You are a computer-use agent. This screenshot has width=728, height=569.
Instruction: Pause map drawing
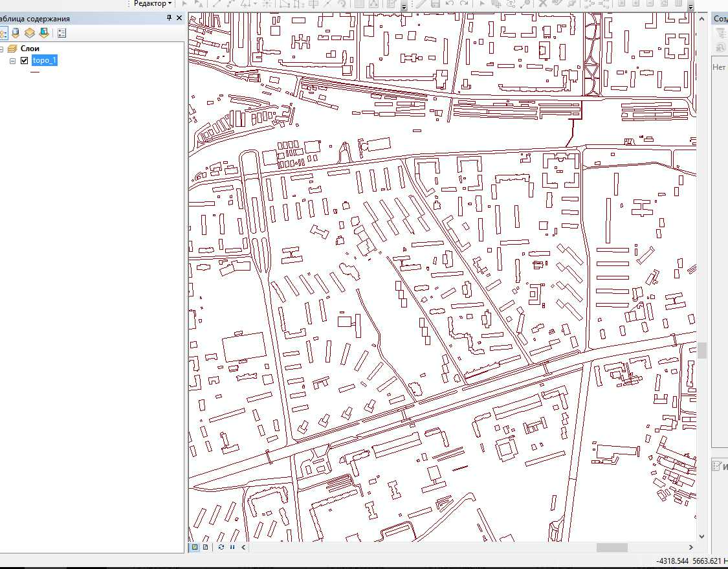(232, 548)
